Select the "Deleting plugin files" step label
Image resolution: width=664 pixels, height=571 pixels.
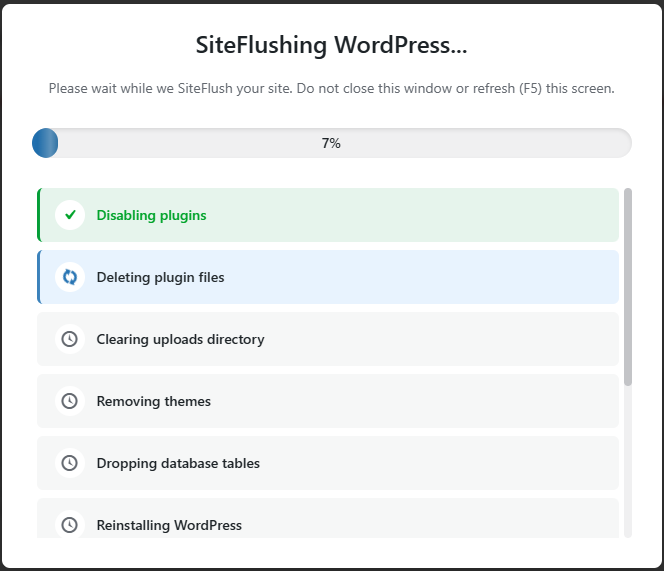pos(160,277)
